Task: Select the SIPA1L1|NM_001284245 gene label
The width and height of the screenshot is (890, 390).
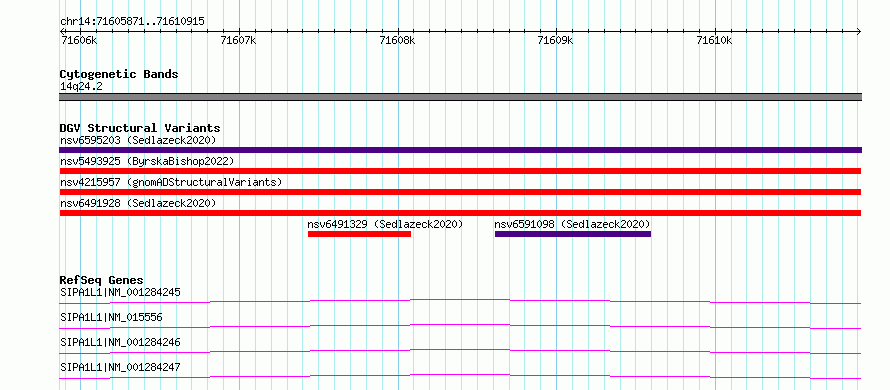Action: tap(120, 293)
